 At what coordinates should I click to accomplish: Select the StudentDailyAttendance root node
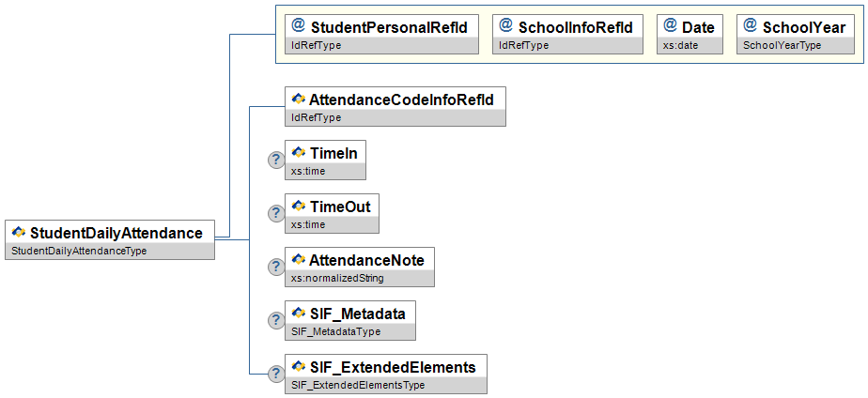pyautogui.click(x=116, y=233)
